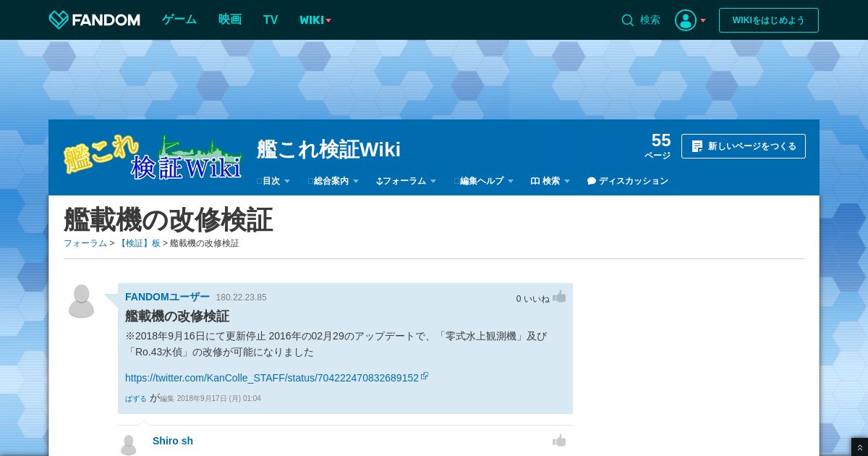
Task: Like the Shiro sh reply with thumbs-up
Action: (x=559, y=441)
